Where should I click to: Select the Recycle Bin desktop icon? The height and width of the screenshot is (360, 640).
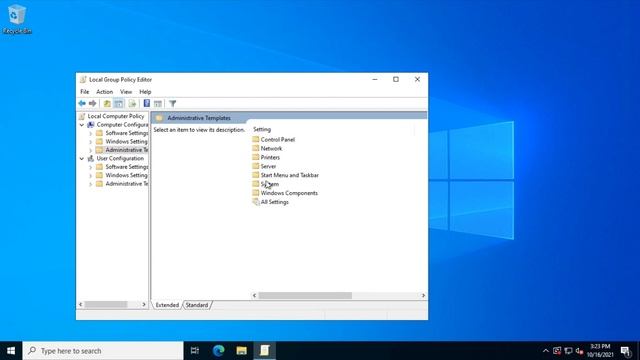(17, 19)
